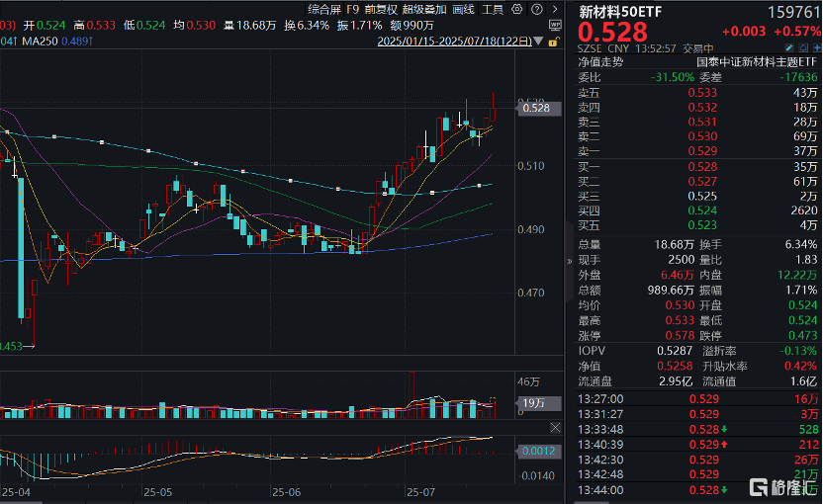Click the 总量 18.68万 value

coord(674,245)
